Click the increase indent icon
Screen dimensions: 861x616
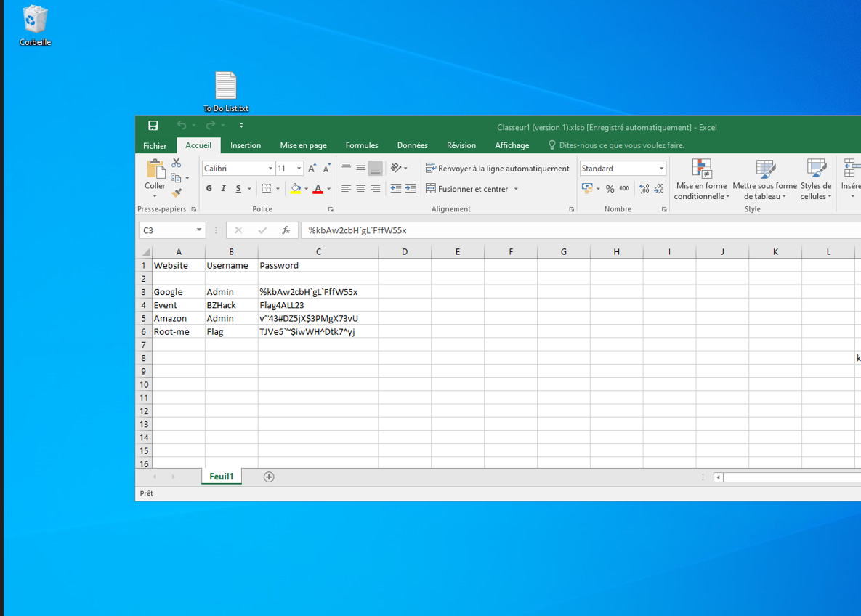pos(411,188)
